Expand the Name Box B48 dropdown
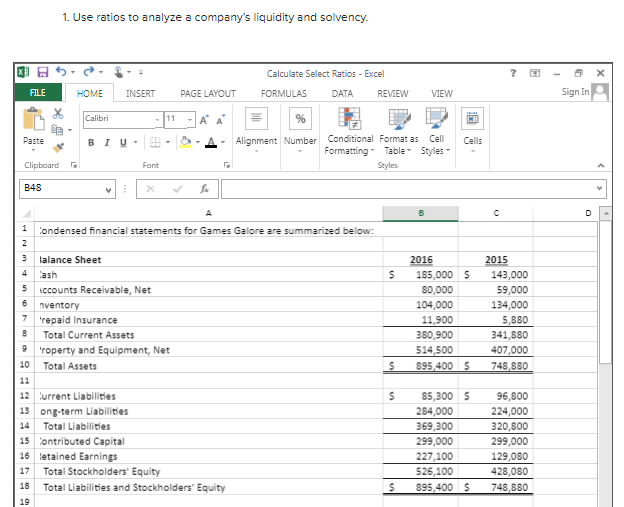 point(108,190)
